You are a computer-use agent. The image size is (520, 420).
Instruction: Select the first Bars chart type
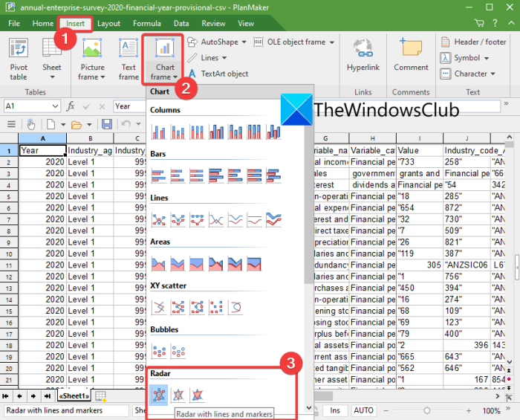click(158, 175)
